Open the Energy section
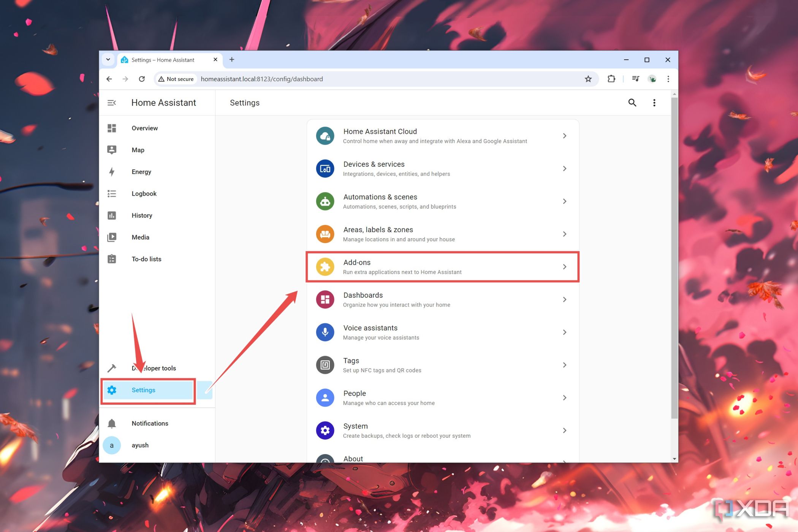Image resolution: width=798 pixels, height=532 pixels. coord(141,172)
